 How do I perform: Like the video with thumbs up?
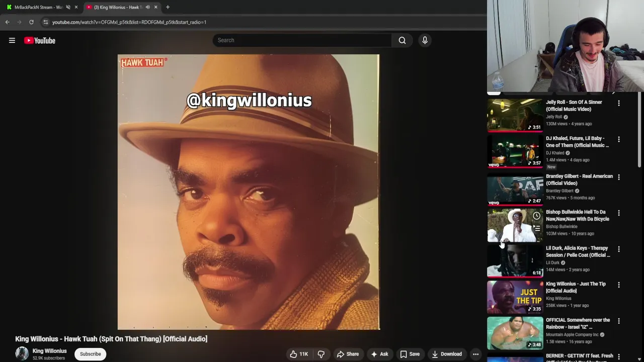point(299,354)
